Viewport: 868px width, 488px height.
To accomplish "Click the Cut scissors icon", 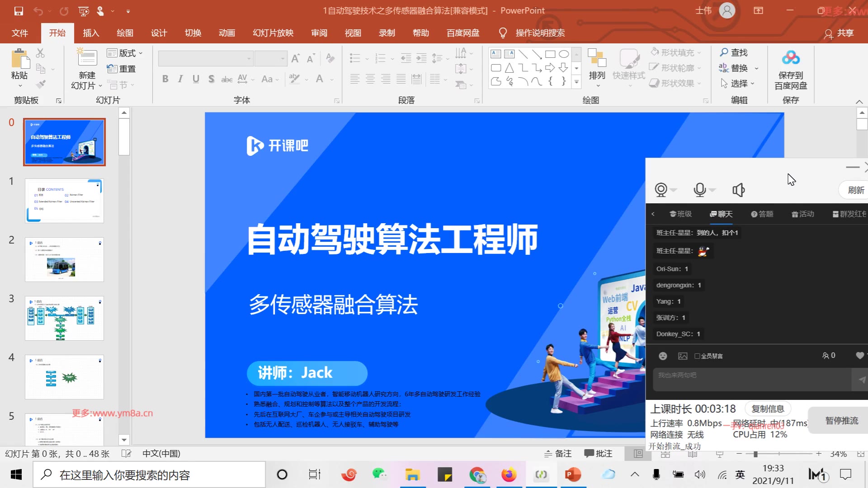I will [x=41, y=53].
